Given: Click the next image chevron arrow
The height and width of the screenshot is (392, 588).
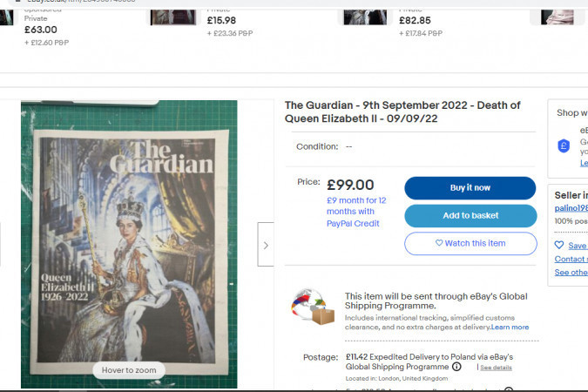Looking at the screenshot, I should (x=266, y=245).
